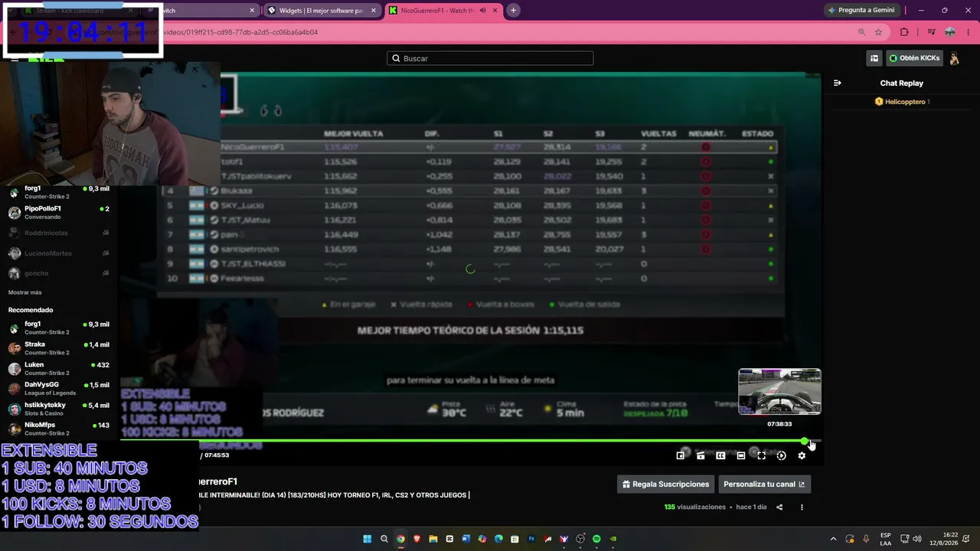Show hidden system tray icons

pyautogui.click(x=834, y=539)
